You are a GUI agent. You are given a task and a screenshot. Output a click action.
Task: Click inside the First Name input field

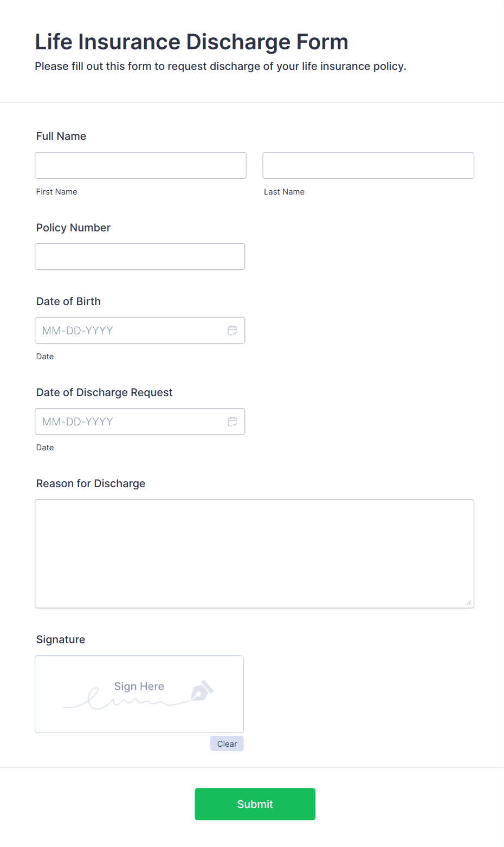[x=140, y=165]
